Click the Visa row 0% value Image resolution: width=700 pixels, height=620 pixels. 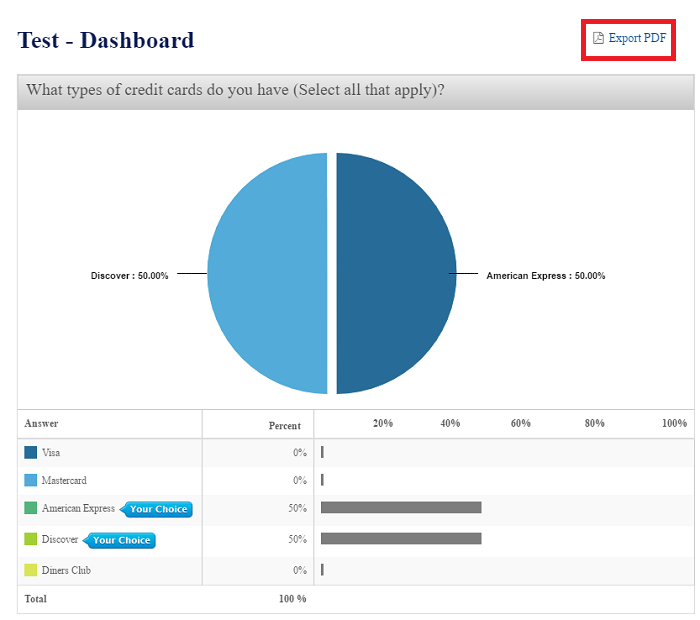[300, 453]
